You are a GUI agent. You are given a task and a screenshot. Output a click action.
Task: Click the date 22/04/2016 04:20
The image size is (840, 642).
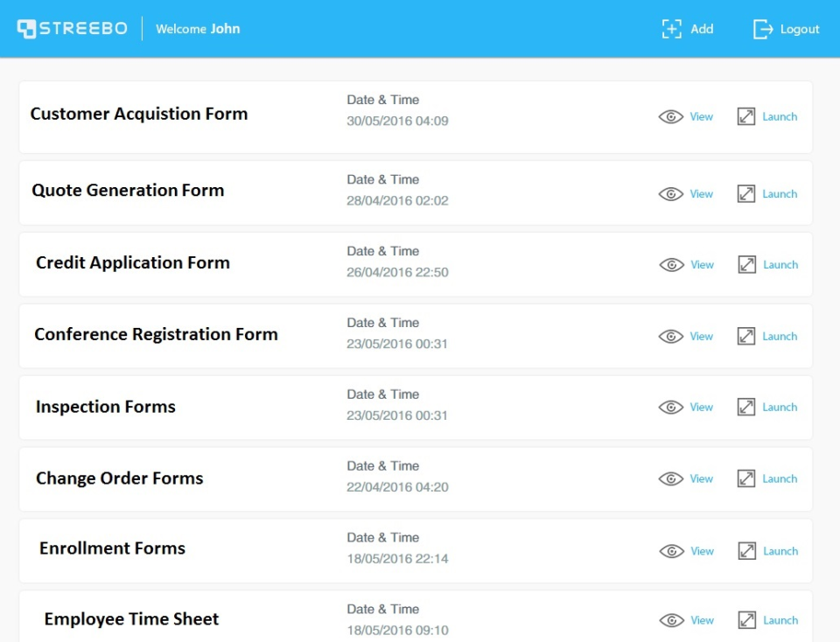[x=397, y=487]
